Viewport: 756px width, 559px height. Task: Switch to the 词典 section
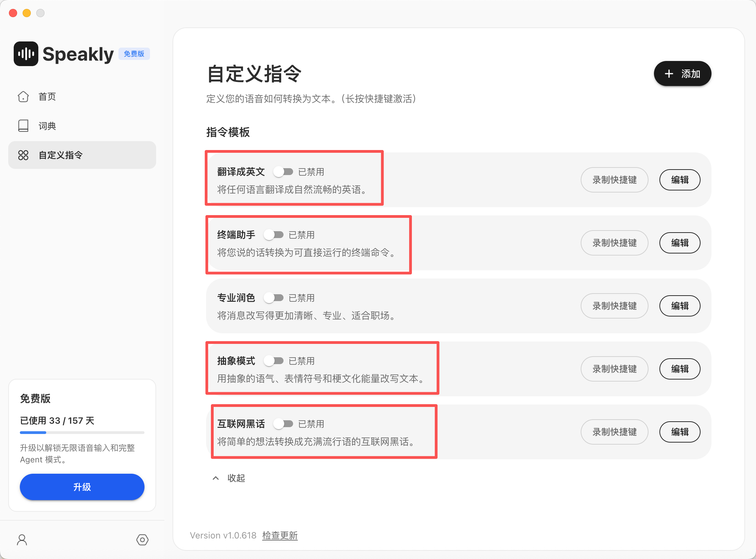click(x=47, y=126)
